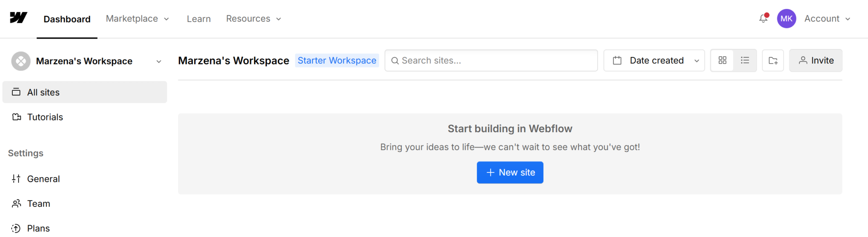Expand the workspace switcher chevron
The width and height of the screenshot is (868, 237).
[159, 61]
